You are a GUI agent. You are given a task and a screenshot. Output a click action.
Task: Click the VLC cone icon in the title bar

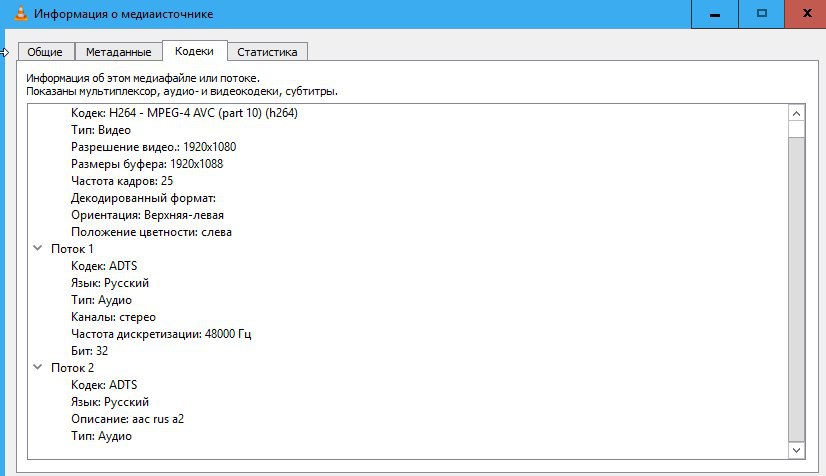pyautogui.click(x=20, y=13)
